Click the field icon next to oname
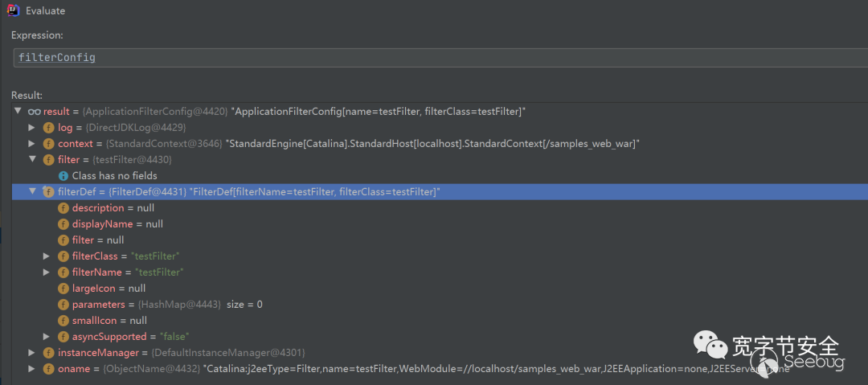Viewport: 868px width, 385px height. tap(49, 368)
